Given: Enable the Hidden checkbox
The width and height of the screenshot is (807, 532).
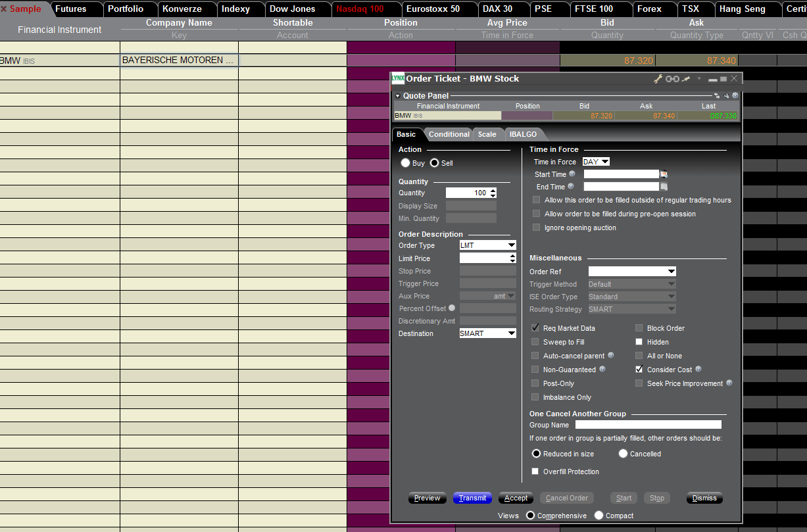Looking at the screenshot, I should [x=639, y=342].
